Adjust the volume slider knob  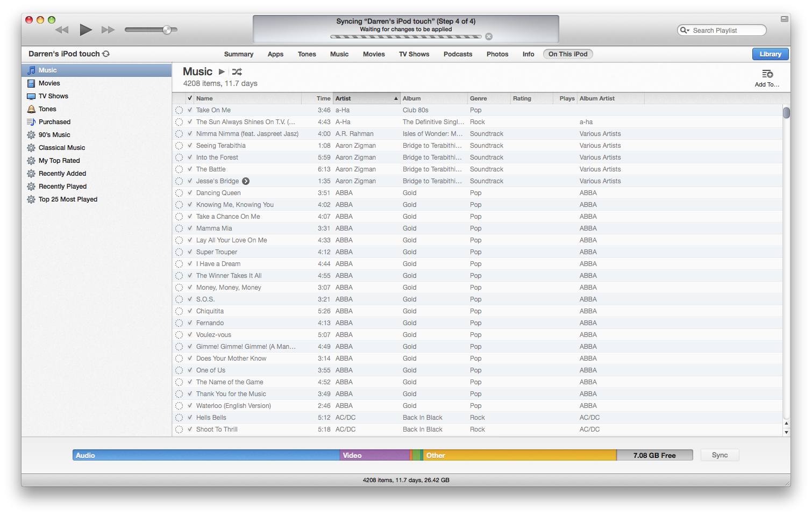pyautogui.click(x=167, y=30)
